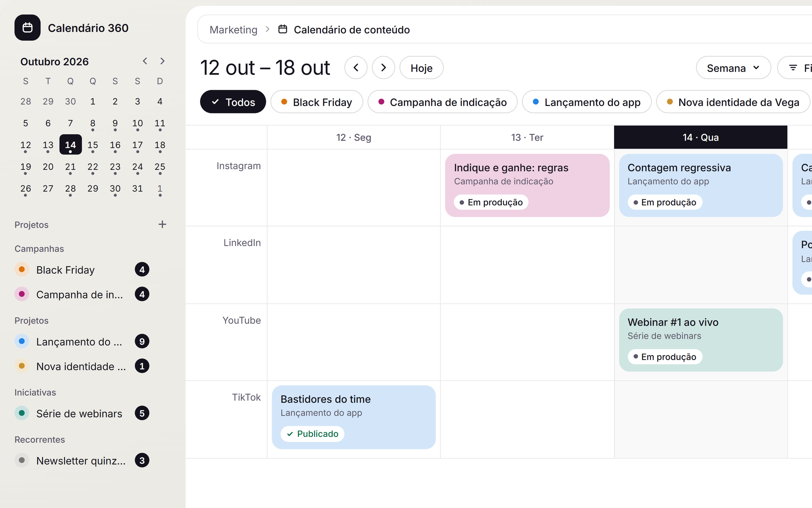
Task: Click the gray Newsletter quinz... sidebar dot
Action: tap(22, 460)
